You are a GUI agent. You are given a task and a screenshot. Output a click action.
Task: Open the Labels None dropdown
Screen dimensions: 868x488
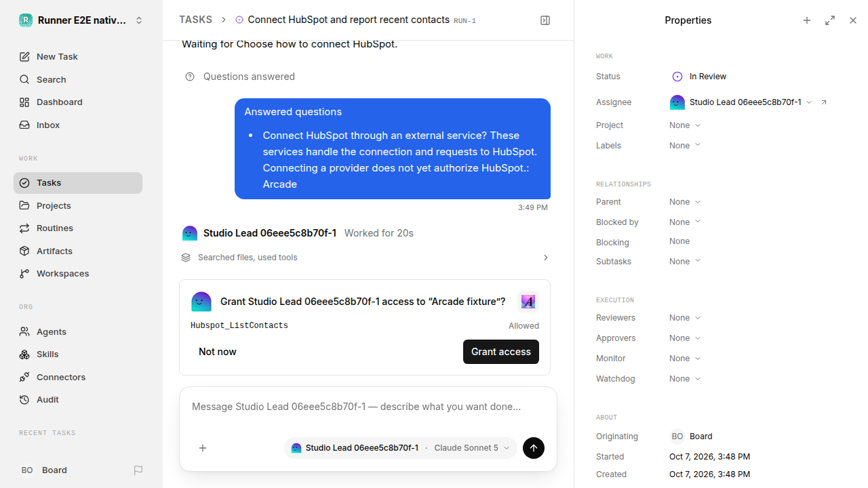685,146
